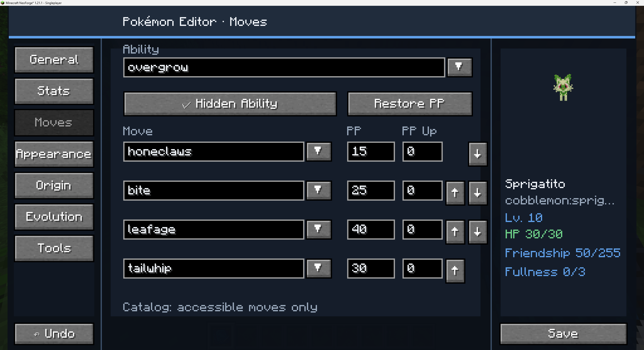Move honeclaws down one slot
Screen dimensions: 644x350
click(x=477, y=154)
